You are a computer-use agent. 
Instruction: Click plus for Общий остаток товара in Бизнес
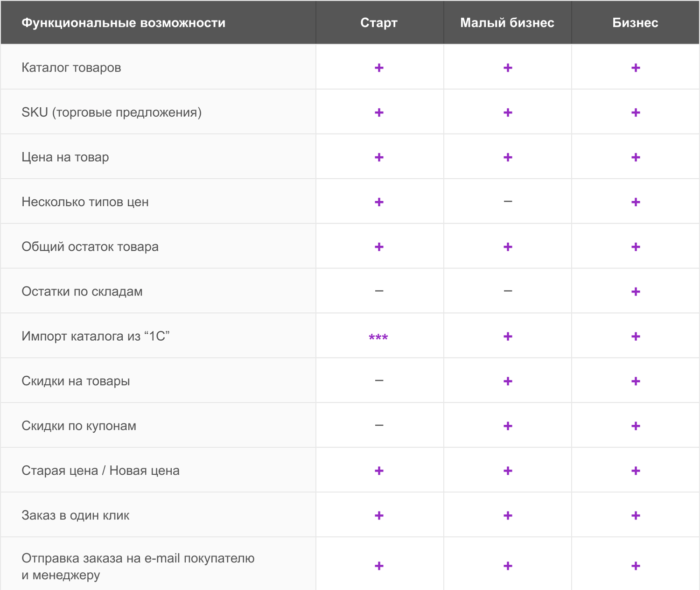coord(636,247)
